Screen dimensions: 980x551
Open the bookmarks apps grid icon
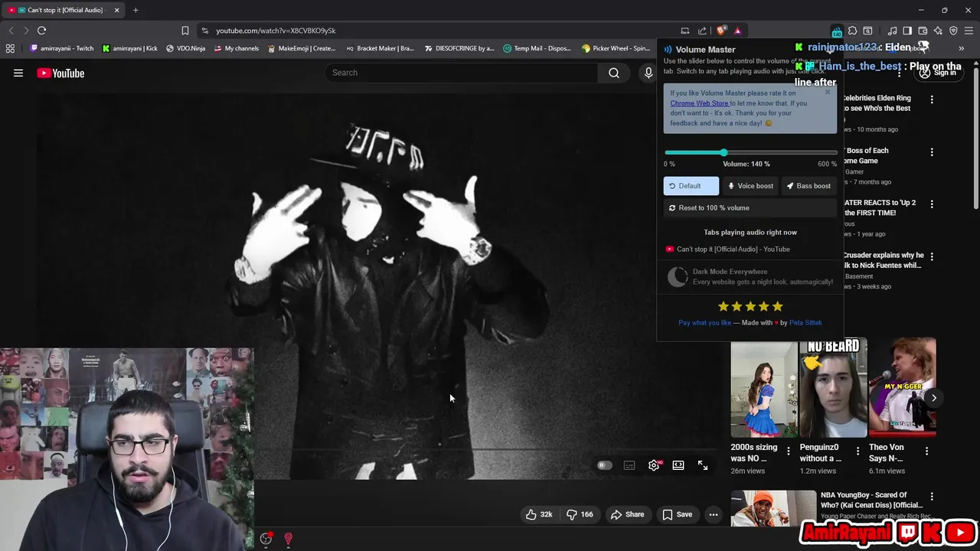[x=10, y=48]
